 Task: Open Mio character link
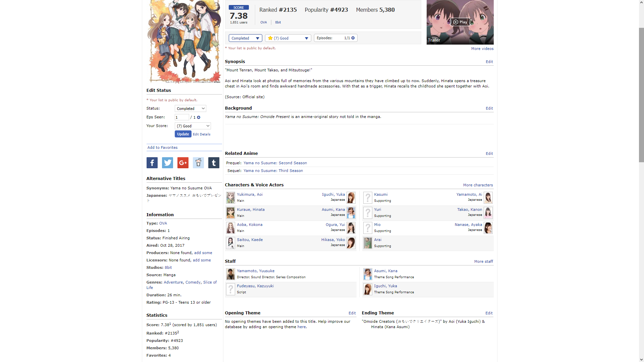377,225
